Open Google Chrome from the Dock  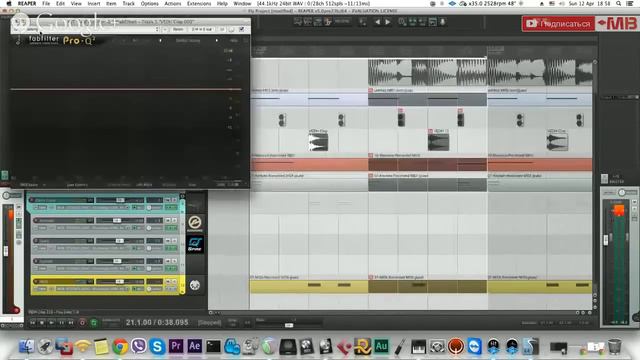[x=120, y=347]
